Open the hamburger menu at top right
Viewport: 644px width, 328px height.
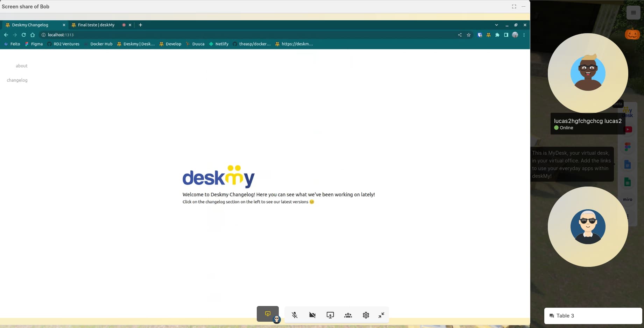coord(633,13)
